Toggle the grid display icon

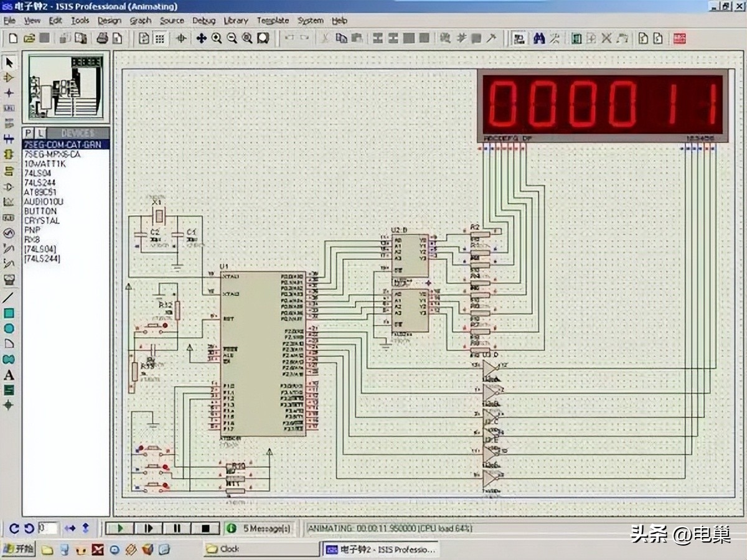tap(159, 38)
